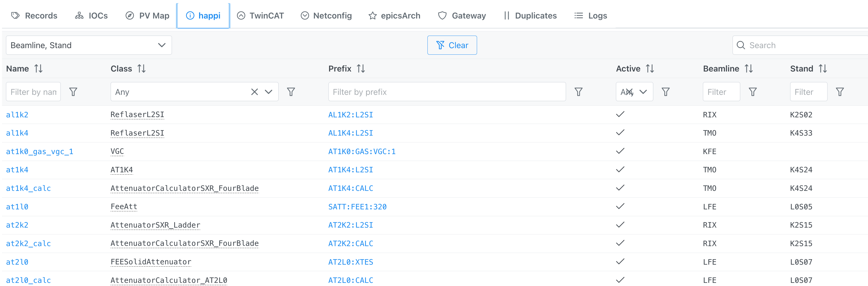
Task: Toggle Active status for at1k4_calc row
Action: (x=620, y=188)
